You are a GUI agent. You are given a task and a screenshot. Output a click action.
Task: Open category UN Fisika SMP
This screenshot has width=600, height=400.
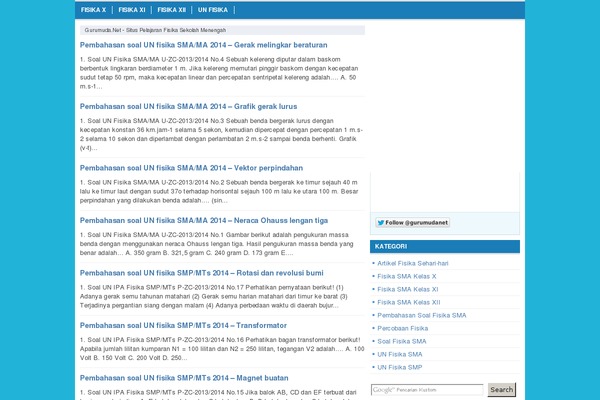tap(400, 367)
